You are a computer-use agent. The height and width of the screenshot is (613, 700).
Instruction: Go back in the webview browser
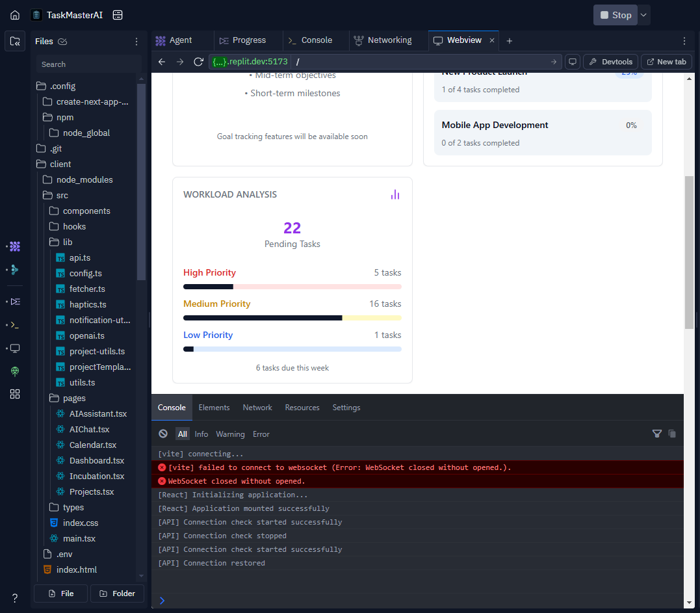pos(162,62)
